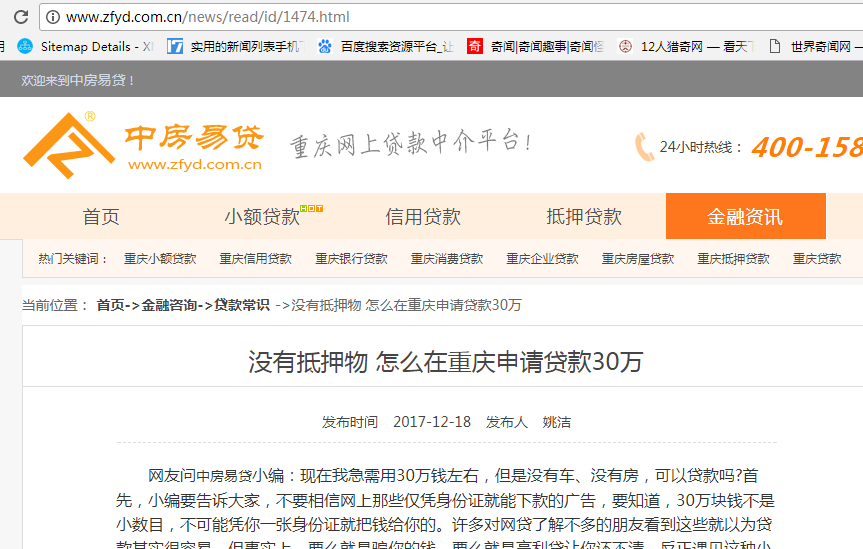The height and width of the screenshot is (549, 863).
Task: Open the 小额贷款 navigation tab
Action: 262,217
